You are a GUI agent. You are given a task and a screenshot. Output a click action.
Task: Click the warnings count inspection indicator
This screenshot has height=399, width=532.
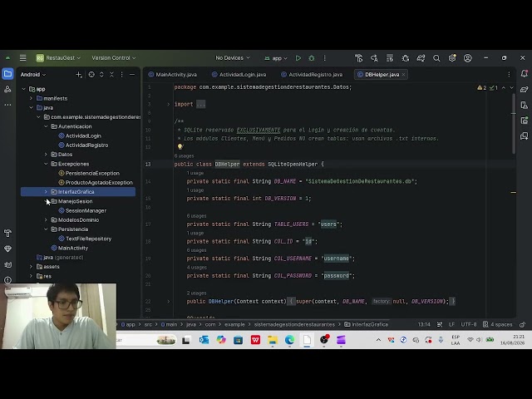(482, 87)
